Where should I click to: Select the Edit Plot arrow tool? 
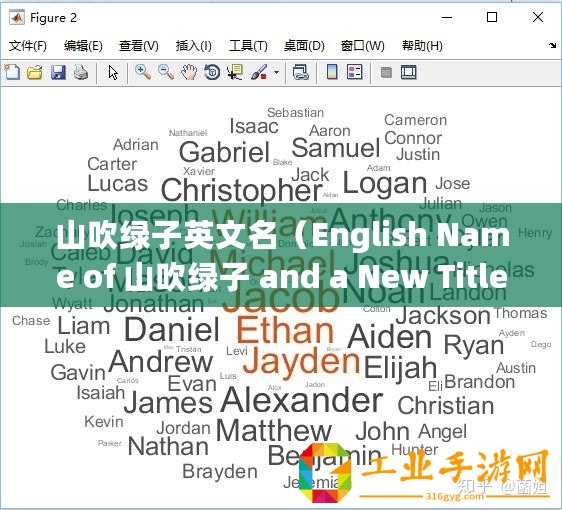pos(113,72)
